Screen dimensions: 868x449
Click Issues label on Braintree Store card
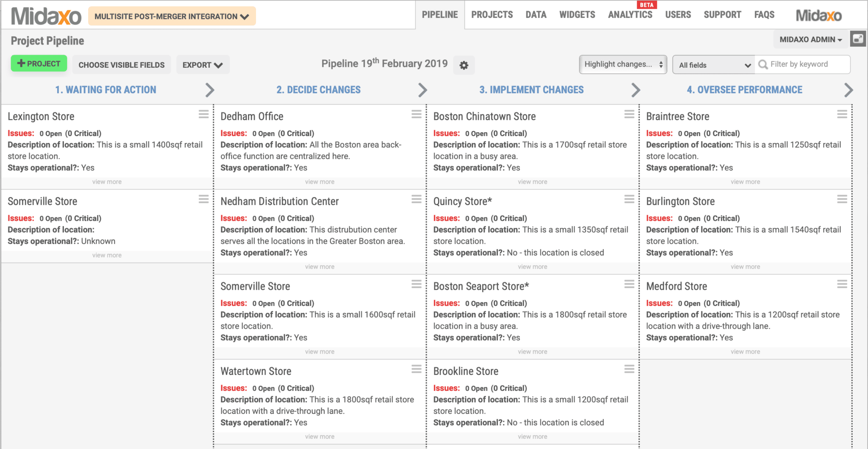tap(659, 133)
